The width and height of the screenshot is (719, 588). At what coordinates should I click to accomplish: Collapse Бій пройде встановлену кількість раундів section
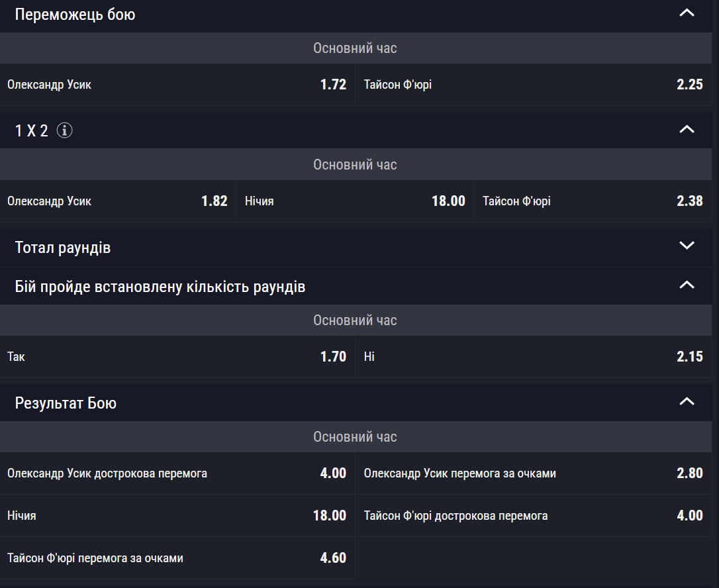[687, 285]
